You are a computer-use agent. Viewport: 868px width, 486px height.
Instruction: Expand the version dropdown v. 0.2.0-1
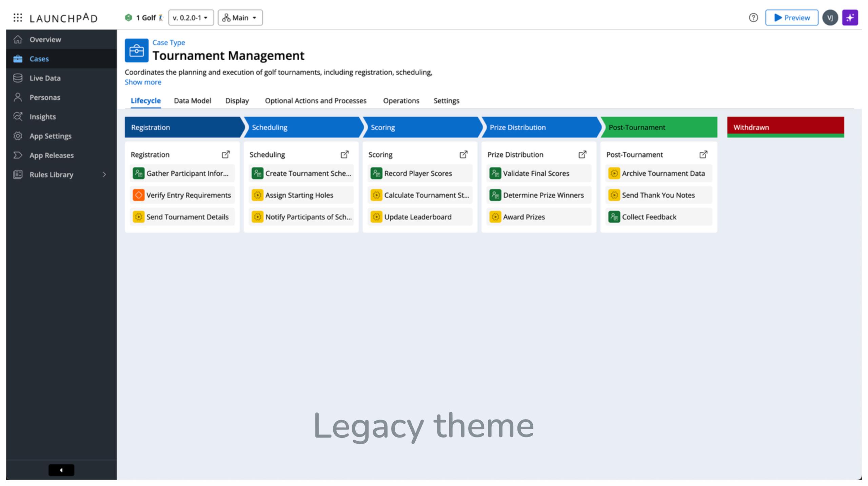pyautogui.click(x=191, y=18)
